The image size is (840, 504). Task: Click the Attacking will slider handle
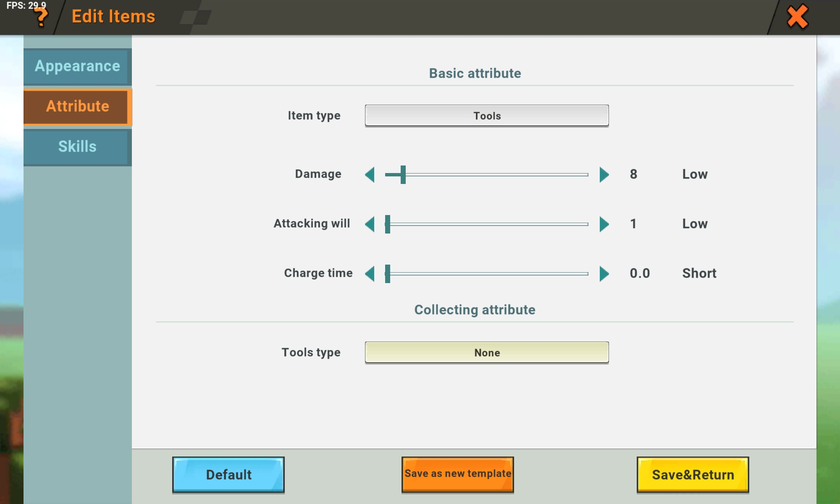(388, 224)
